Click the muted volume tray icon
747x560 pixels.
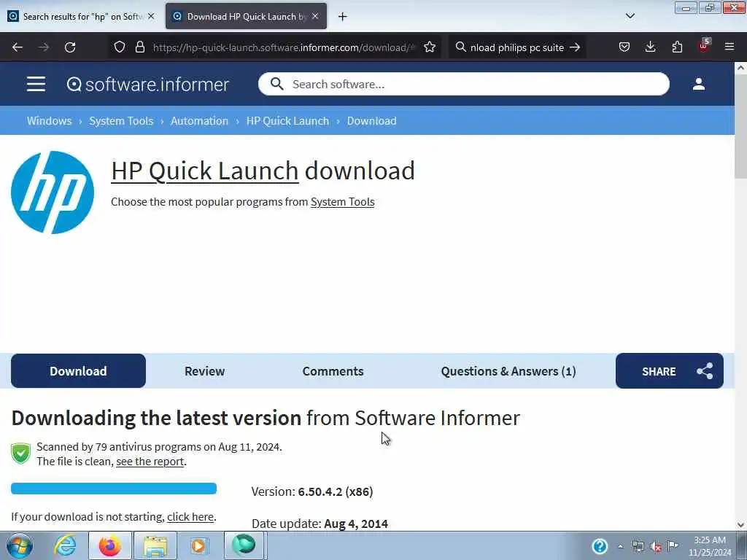[656, 546]
